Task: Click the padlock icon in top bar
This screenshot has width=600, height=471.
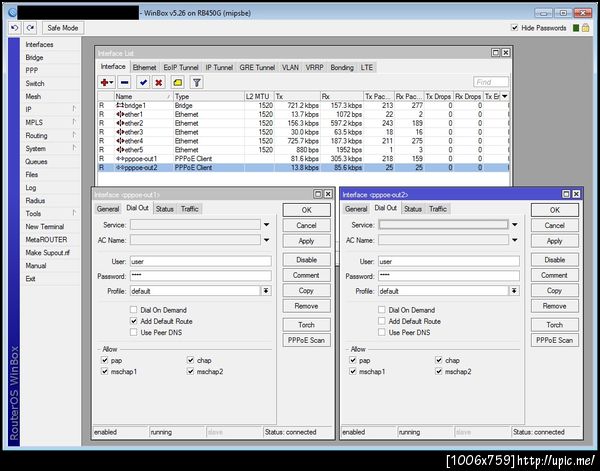Action: [585, 28]
